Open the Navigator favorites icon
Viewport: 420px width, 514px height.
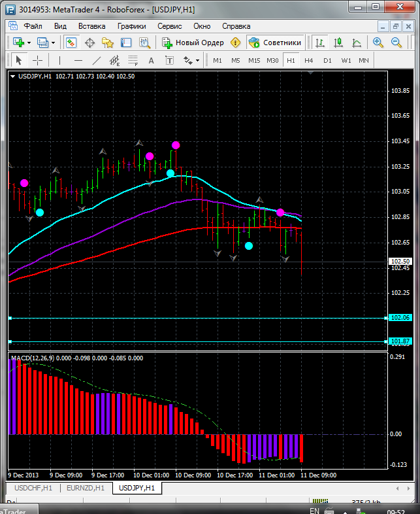coord(107,43)
